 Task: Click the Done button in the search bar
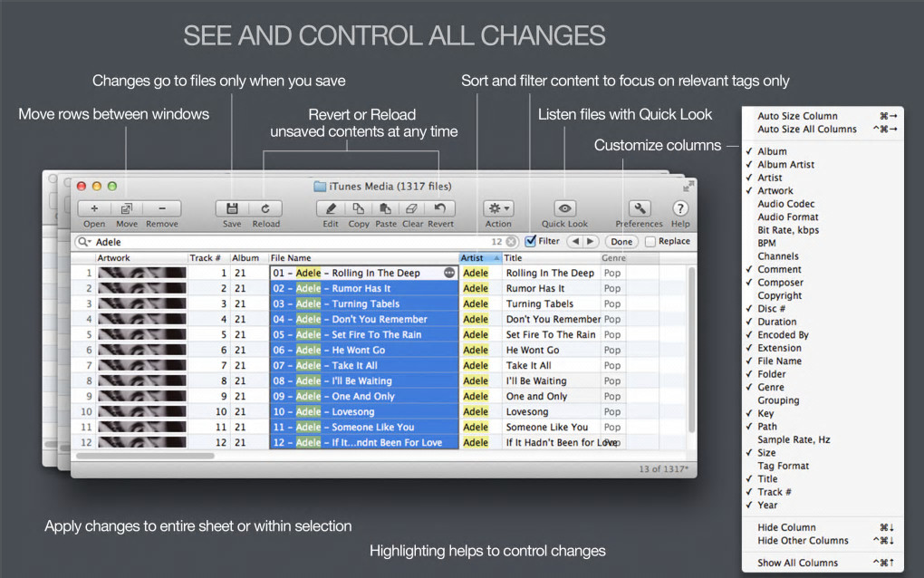[621, 242]
